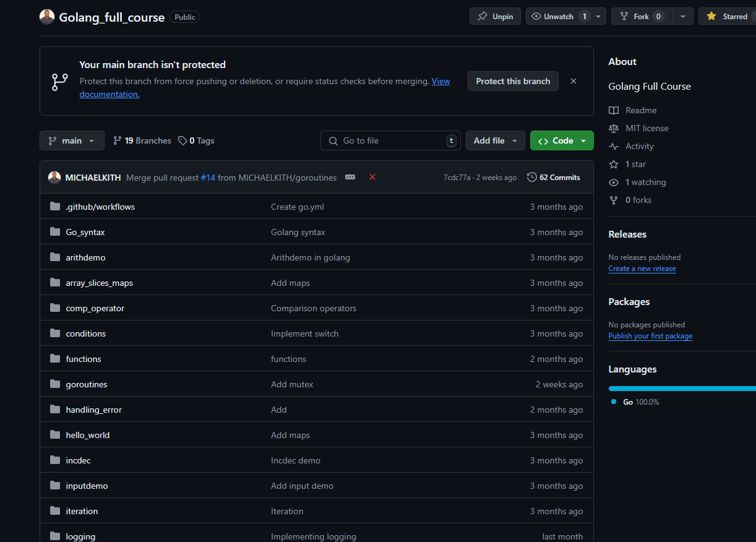Screen dimensions: 756x542
Task: Open the Unwatch notifications dropdown arrow
Action: pyautogui.click(x=599, y=17)
